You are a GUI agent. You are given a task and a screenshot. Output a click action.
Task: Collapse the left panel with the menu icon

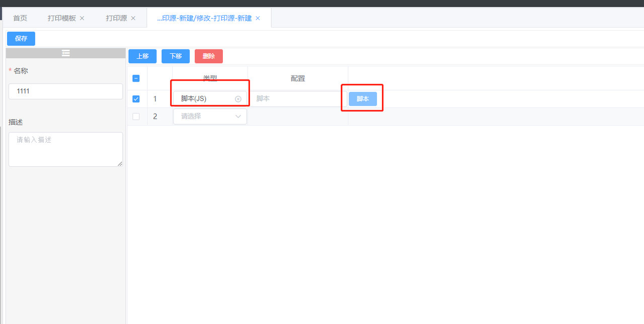(66, 53)
